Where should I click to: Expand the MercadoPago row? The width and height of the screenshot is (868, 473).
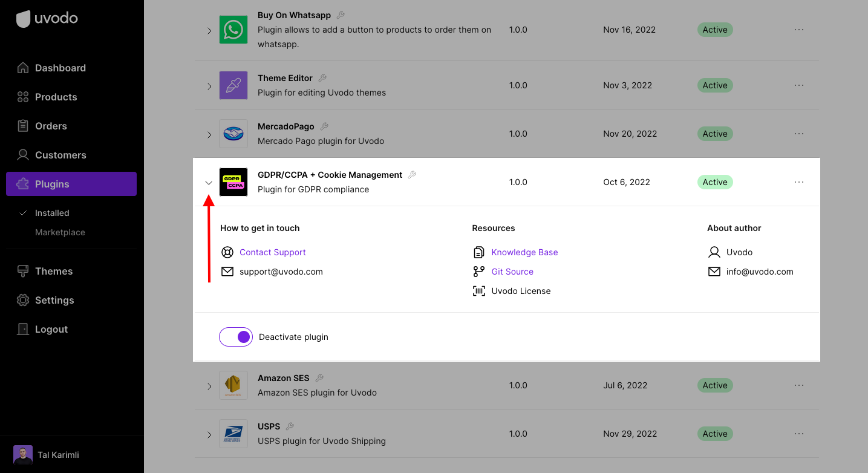click(209, 134)
